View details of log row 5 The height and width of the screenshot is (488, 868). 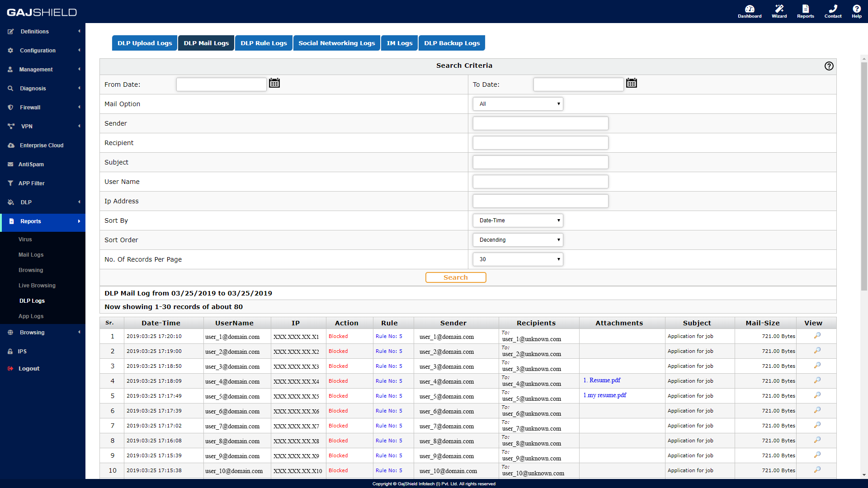coord(817,395)
